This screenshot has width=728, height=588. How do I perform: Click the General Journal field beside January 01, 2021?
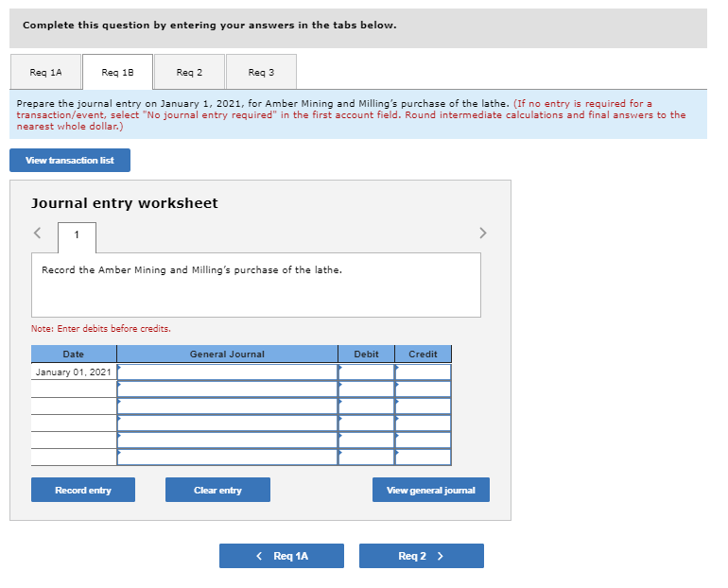[x=227, y=372]
